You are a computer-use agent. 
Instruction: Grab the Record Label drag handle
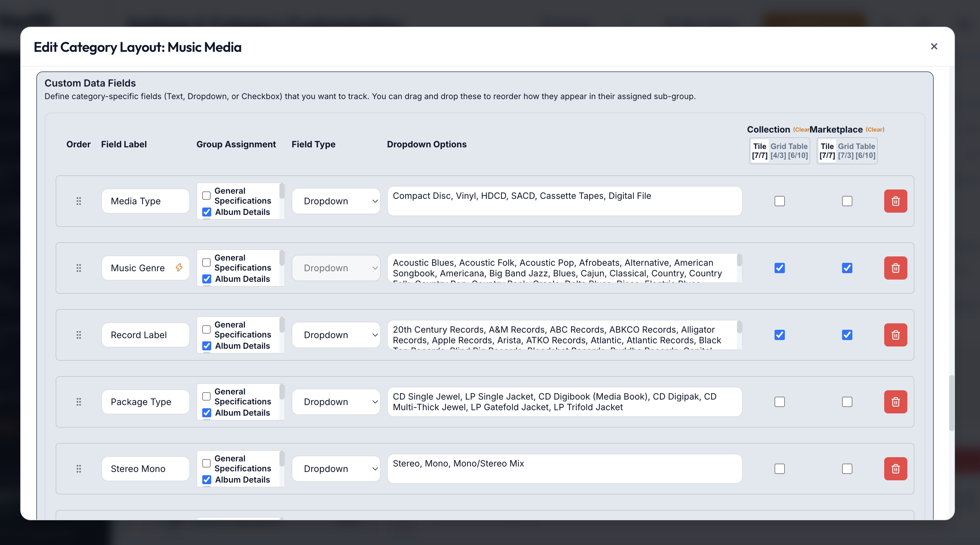pos(79,335)
